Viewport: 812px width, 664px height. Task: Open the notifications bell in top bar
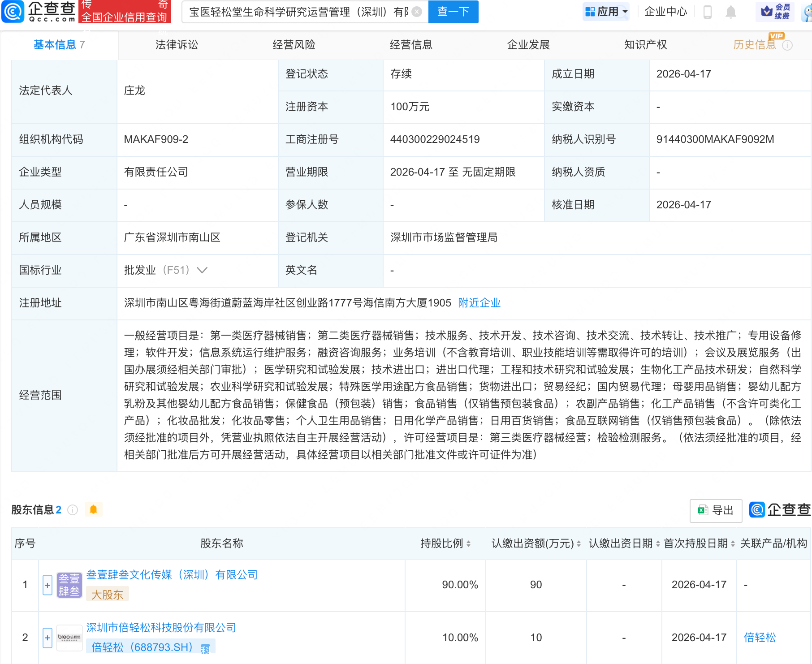[731, 12]
